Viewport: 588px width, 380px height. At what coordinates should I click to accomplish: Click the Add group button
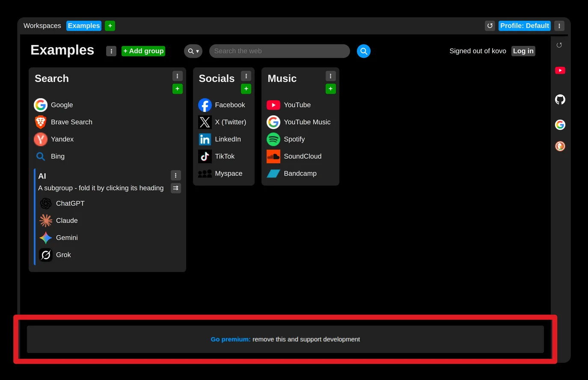pyautogui.click(x=143, y=51)
